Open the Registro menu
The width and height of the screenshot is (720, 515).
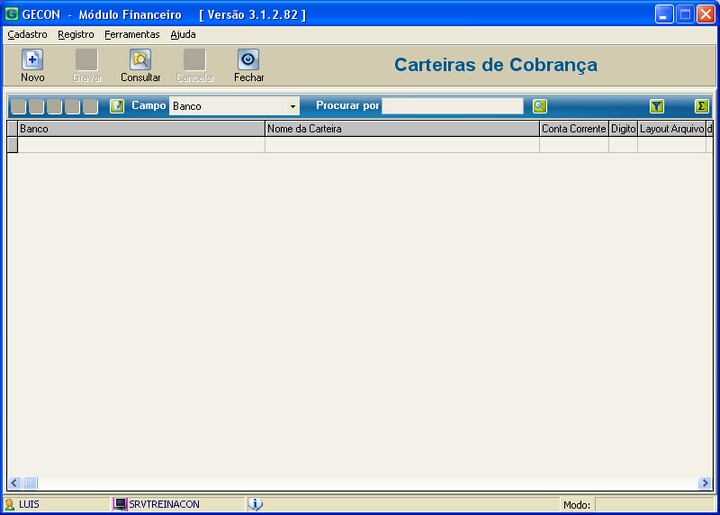point(76,34)
